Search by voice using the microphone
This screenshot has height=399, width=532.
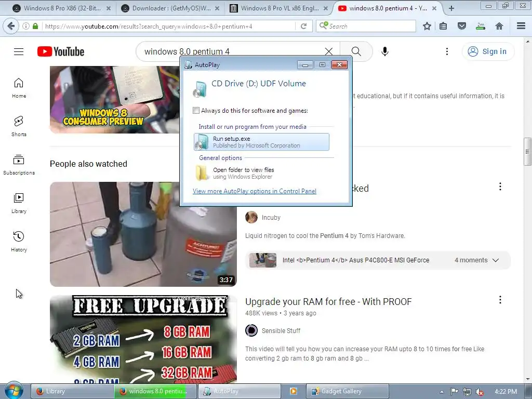click(385, 51)
